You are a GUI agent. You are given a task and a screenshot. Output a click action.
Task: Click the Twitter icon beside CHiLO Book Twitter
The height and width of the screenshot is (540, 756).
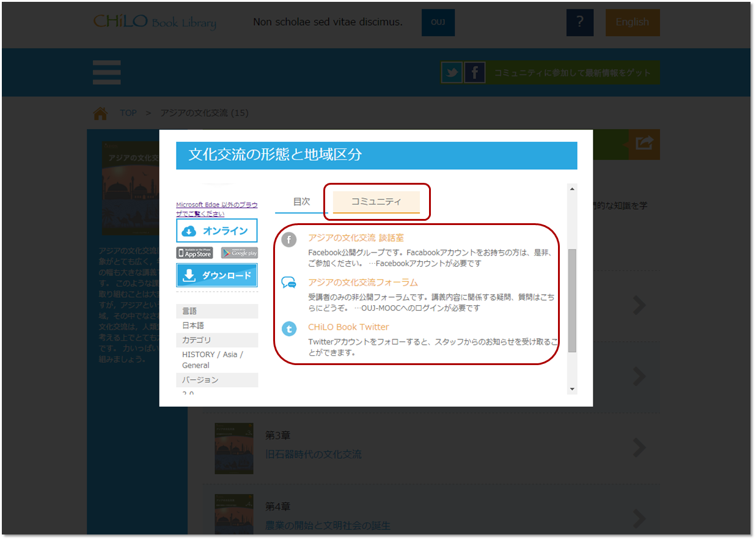pyautogui.click(x=288, y=329)
